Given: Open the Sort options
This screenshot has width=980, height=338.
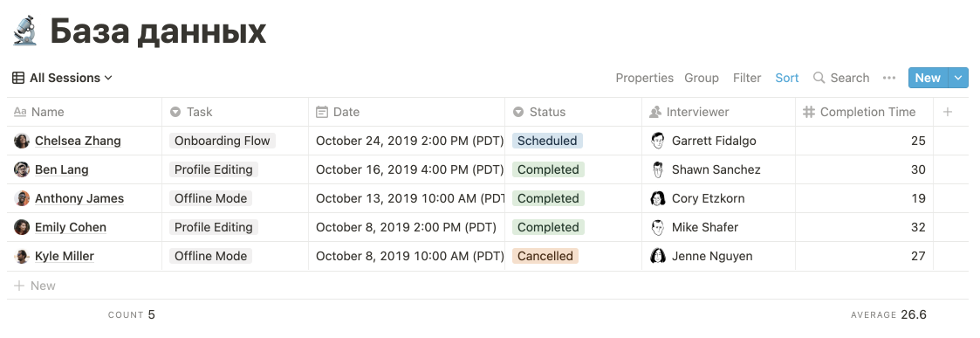Looking at the screenshot, I should click(x=787, y=78).
